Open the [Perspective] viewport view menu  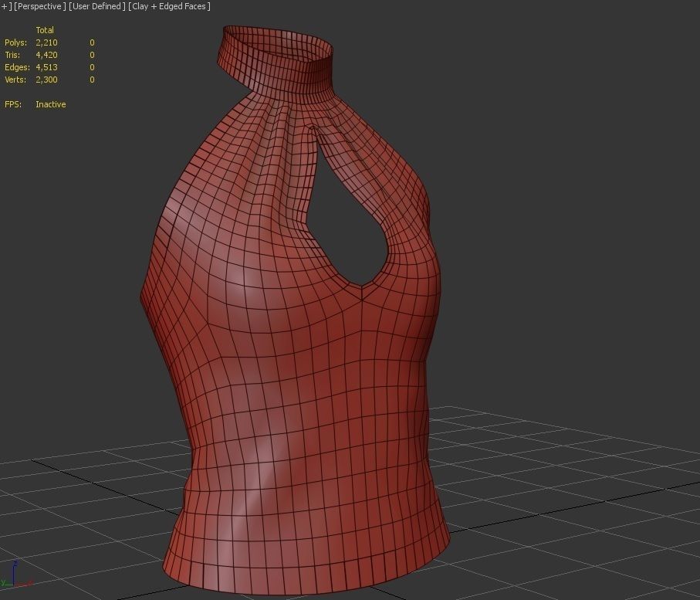[39, 7]
